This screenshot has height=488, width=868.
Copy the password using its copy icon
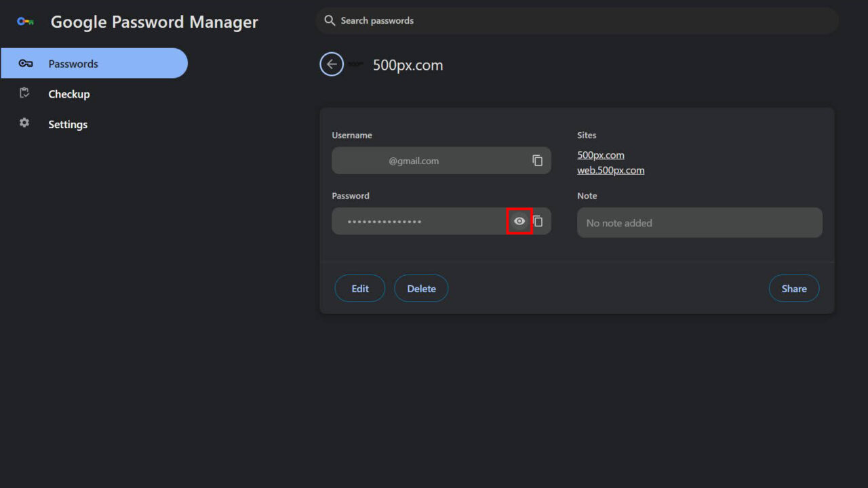click(x=538, y=220)
